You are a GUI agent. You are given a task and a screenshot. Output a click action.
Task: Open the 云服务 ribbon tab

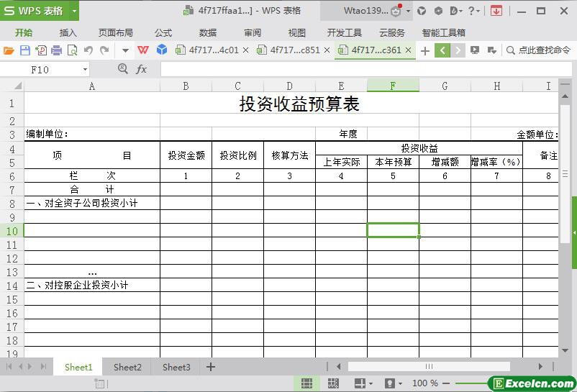pos(392,33)
